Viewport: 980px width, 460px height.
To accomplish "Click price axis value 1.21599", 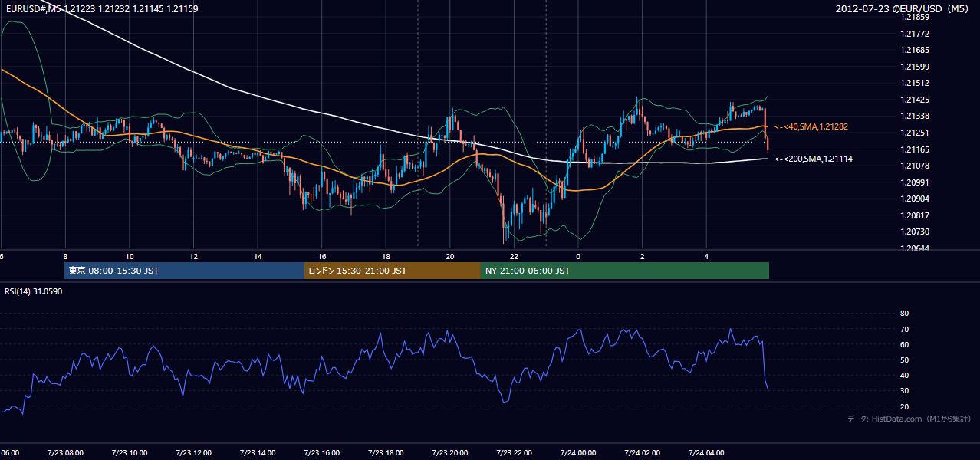I will (914, 67).
